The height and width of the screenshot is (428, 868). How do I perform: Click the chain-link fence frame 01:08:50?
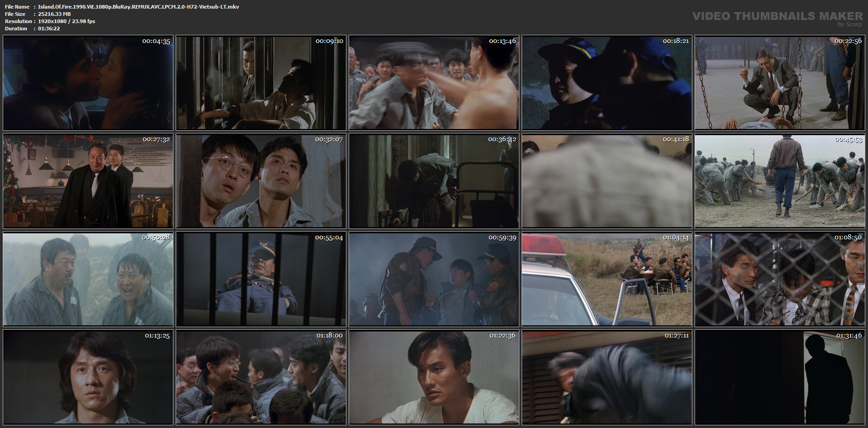(780, 279)
